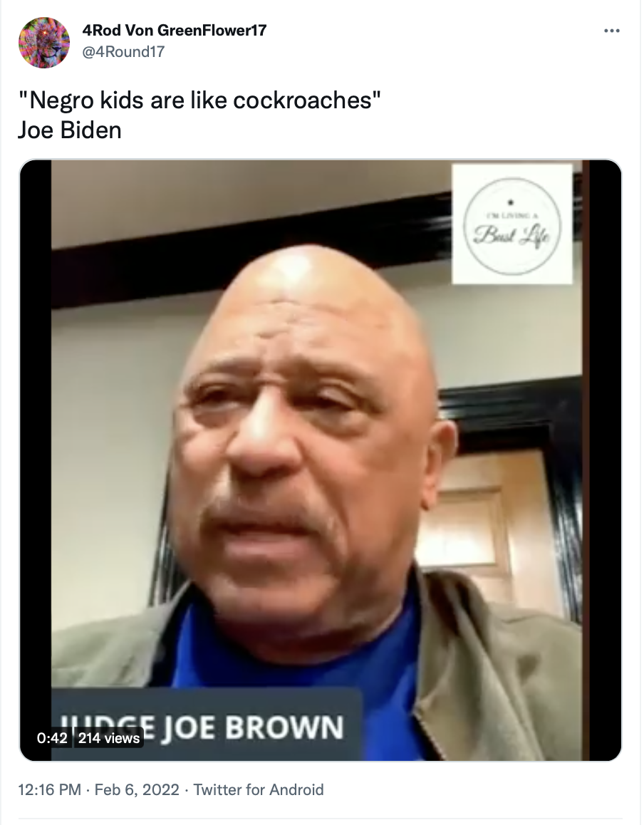The width and height of the screenshot is (644, 825).
Task: Click the 0:42 video duration badge
Action: pos(51,737)
